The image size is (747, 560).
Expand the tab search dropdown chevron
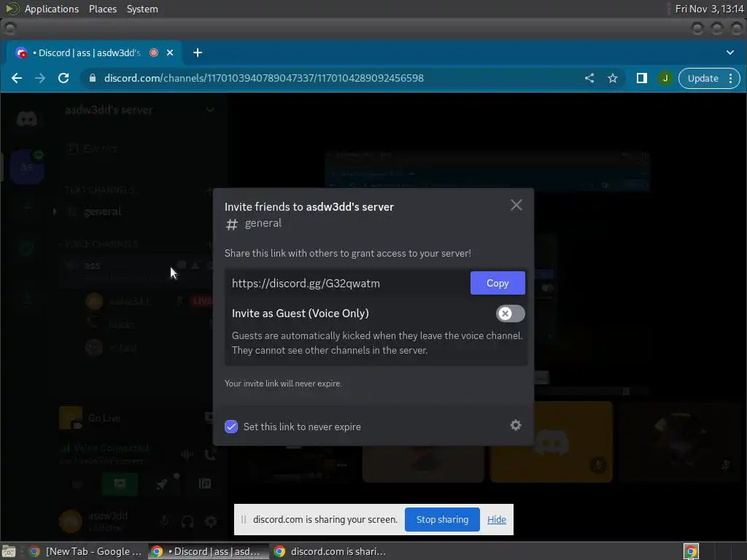pyautogui.click(x=729, y=52)
